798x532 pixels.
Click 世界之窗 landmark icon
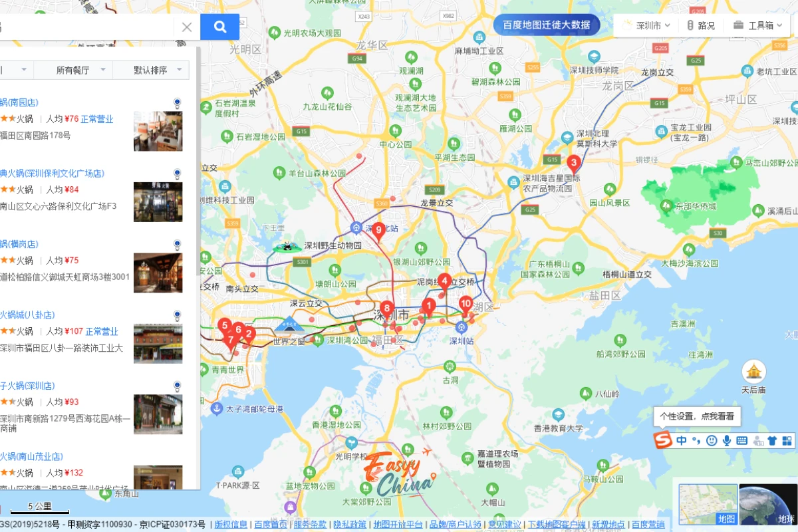pos(289,325)
